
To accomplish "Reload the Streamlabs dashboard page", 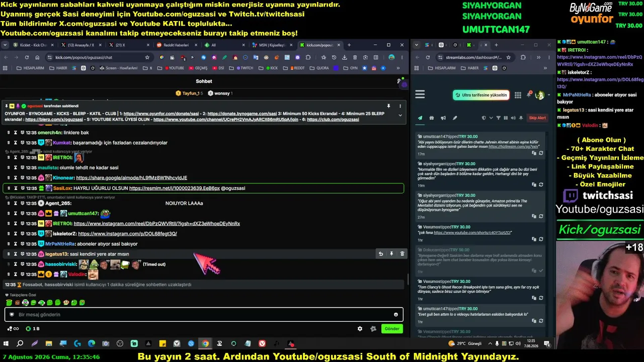I will pos(428,57).
